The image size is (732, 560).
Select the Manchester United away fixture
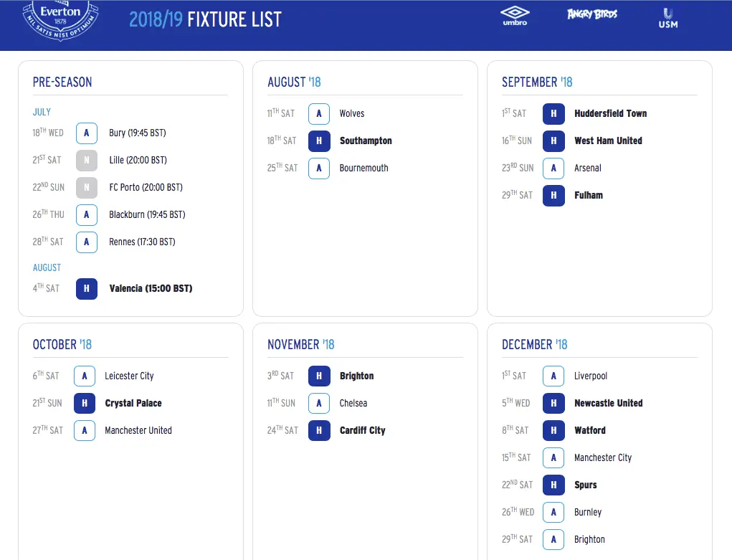[x=138, y=430]
